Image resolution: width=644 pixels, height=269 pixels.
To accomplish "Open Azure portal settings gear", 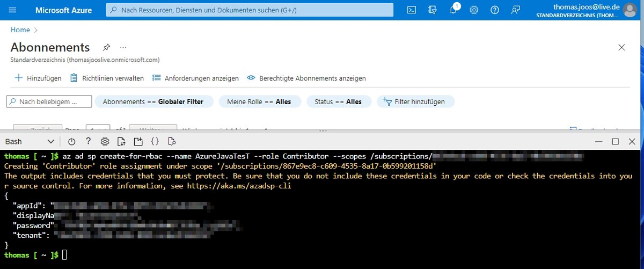I will click(474, 10).
